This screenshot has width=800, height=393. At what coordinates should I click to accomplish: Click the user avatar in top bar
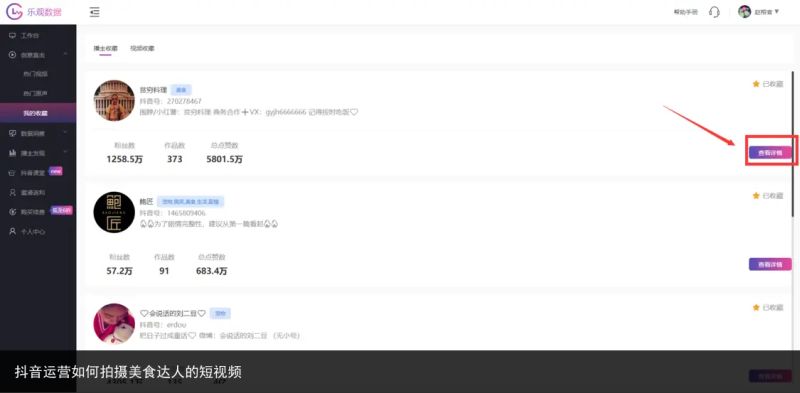pyautogui.click(x=744, y=12)
